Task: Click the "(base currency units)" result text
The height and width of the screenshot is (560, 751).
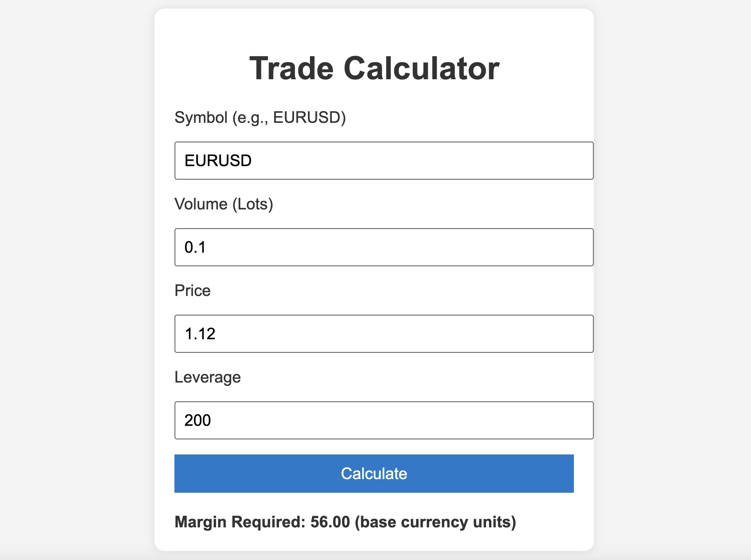Action: [x=435, y=522]
